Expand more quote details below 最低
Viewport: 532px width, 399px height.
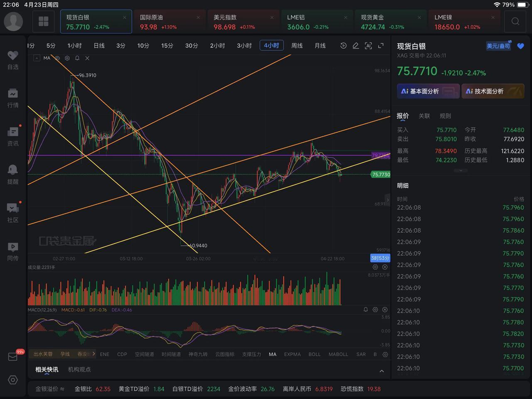point(461,170)
